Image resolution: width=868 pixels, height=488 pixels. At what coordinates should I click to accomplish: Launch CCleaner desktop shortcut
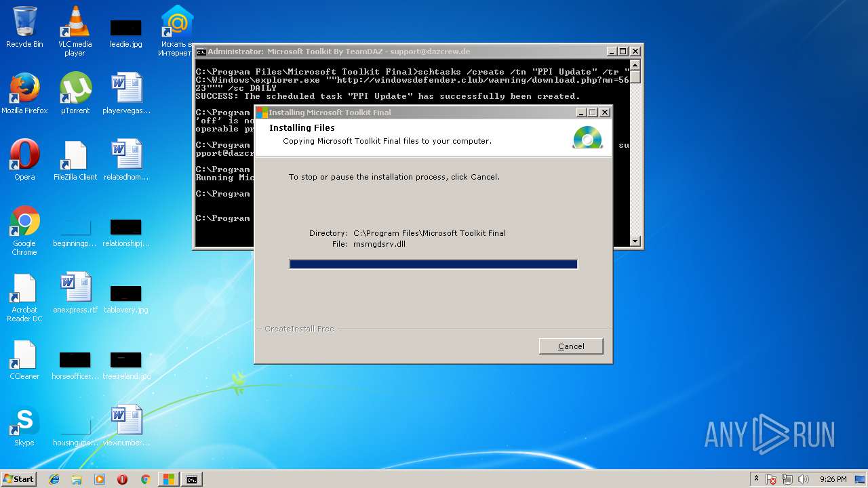[x=24, y=359]
